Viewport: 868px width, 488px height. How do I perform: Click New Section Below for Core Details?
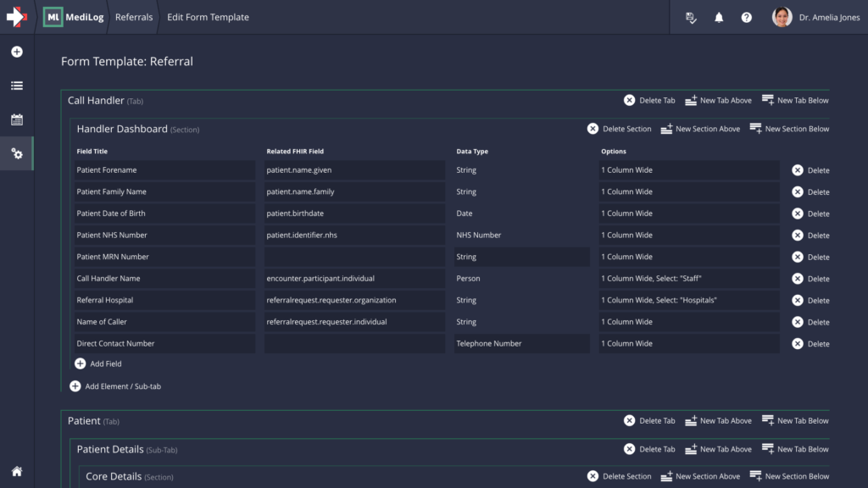(789, 476)
